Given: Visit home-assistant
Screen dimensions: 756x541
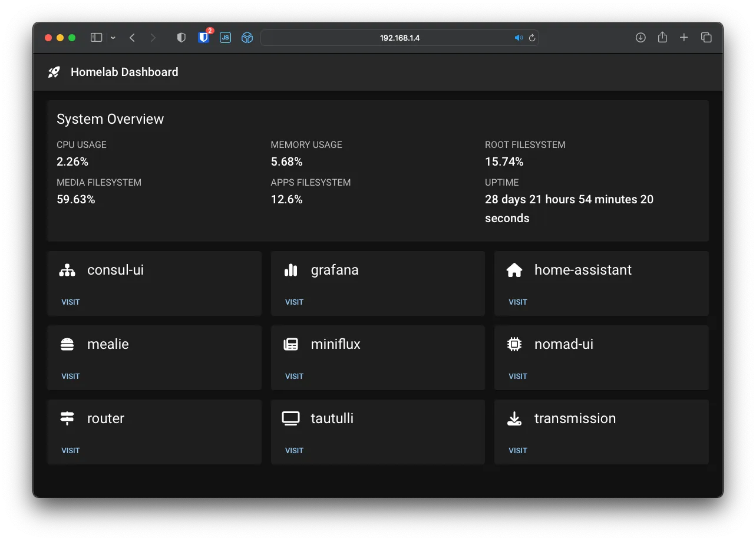Looking at the screenshot, I should coord(518,302).
